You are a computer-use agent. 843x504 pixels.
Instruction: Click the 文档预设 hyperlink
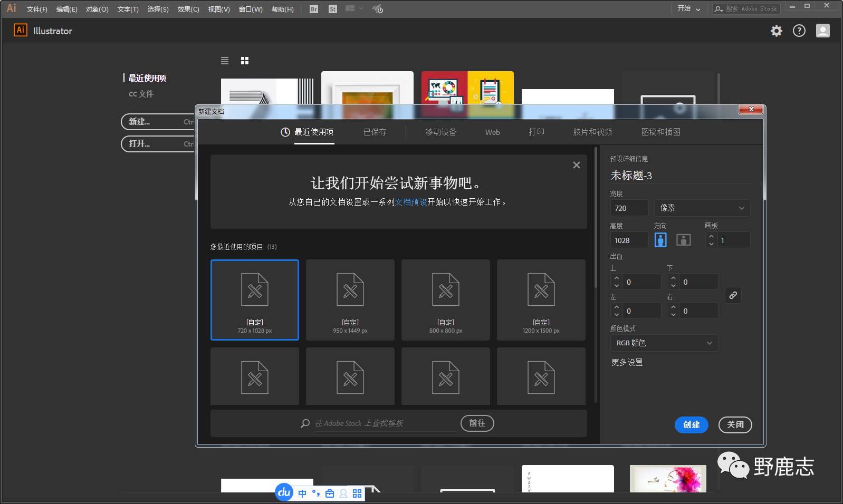[x=411, y=202]
